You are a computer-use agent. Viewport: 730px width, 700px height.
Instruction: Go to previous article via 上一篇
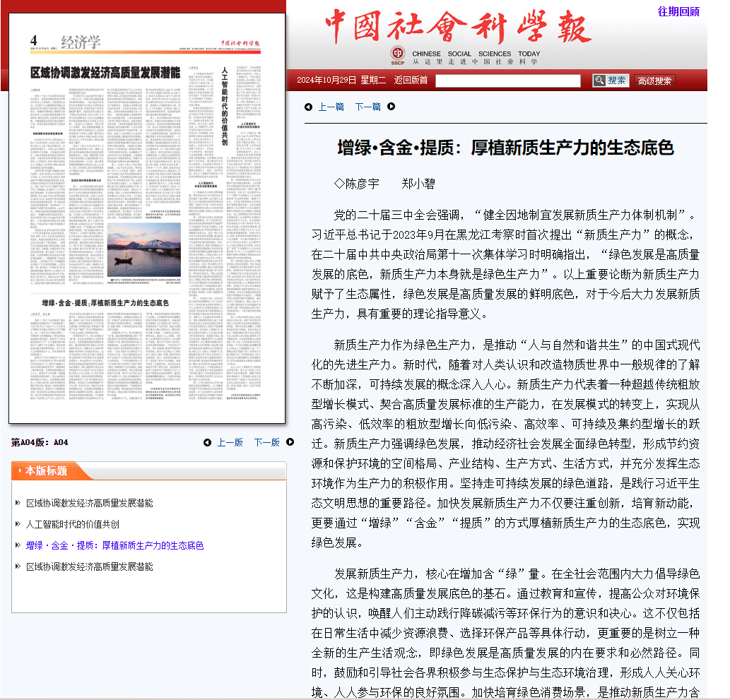331,107
